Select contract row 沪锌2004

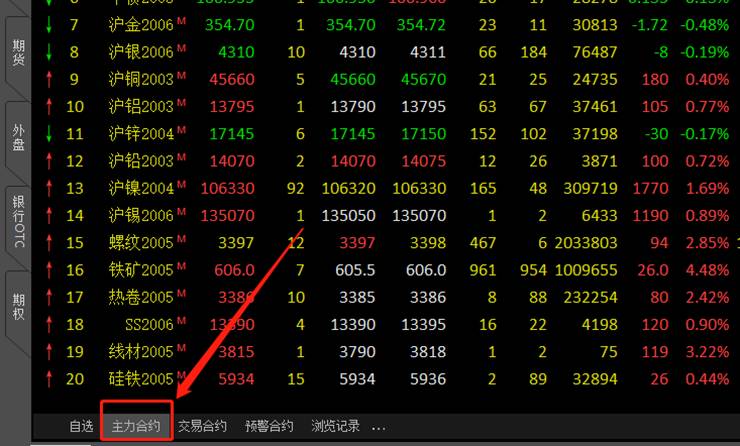point(386,134)
